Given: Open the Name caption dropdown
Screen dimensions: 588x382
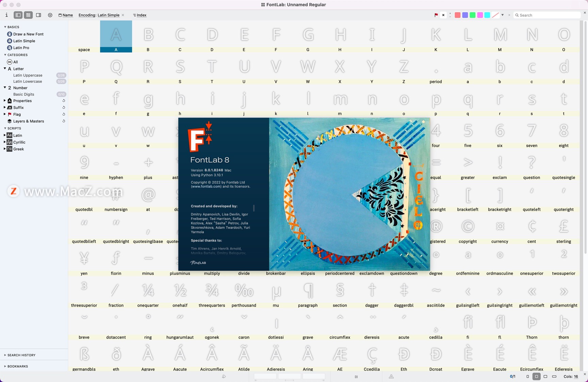Looking at the screenshot, I should (66, 15).
